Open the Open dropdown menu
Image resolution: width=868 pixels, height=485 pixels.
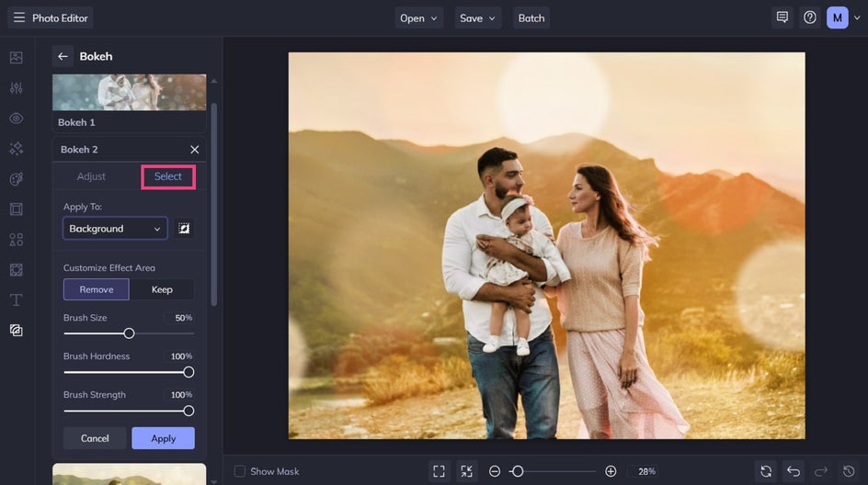[x=418, y=17]
